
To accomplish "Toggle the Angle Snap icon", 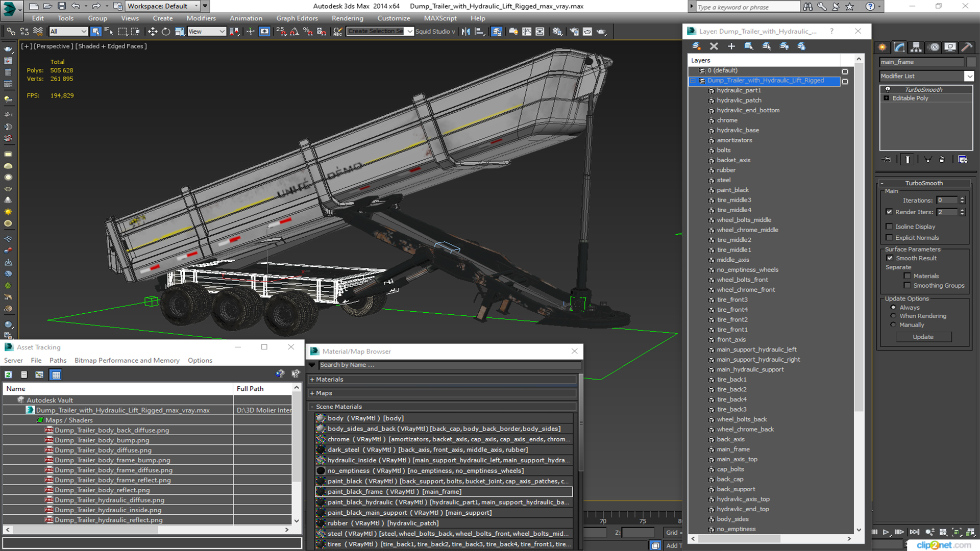I will coord(295,32).
